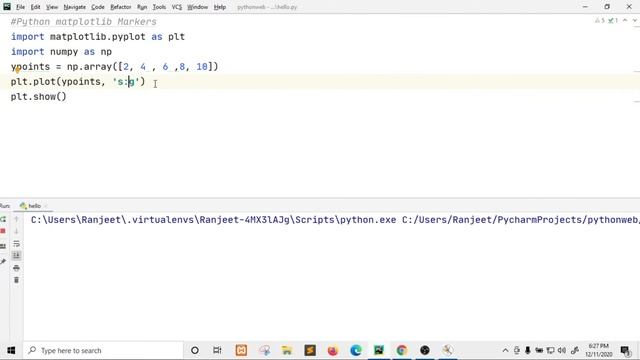Viewport: 640px width, 360px height.
Task: Clear all console output with trash icon
Action: pyautogui.click(x=16, y=280)
